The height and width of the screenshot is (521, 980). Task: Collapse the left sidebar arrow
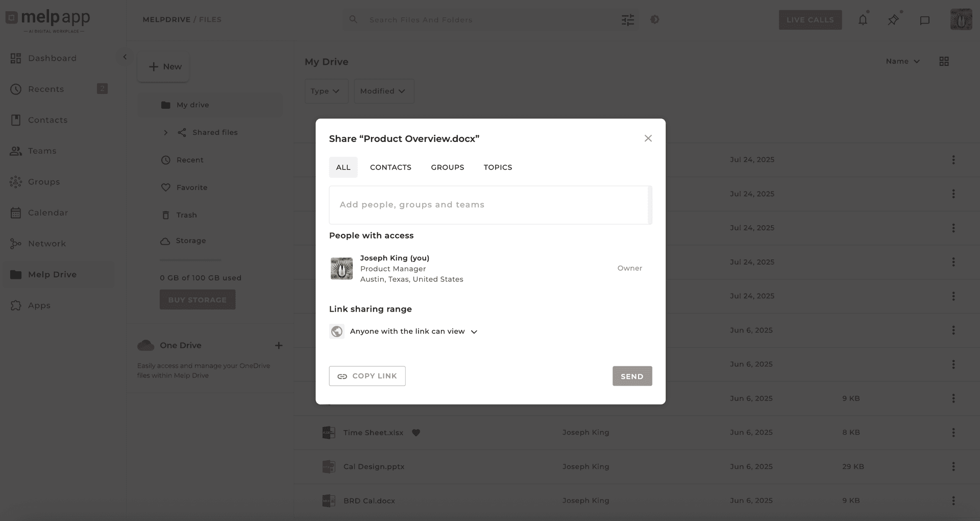coord(125,57)
